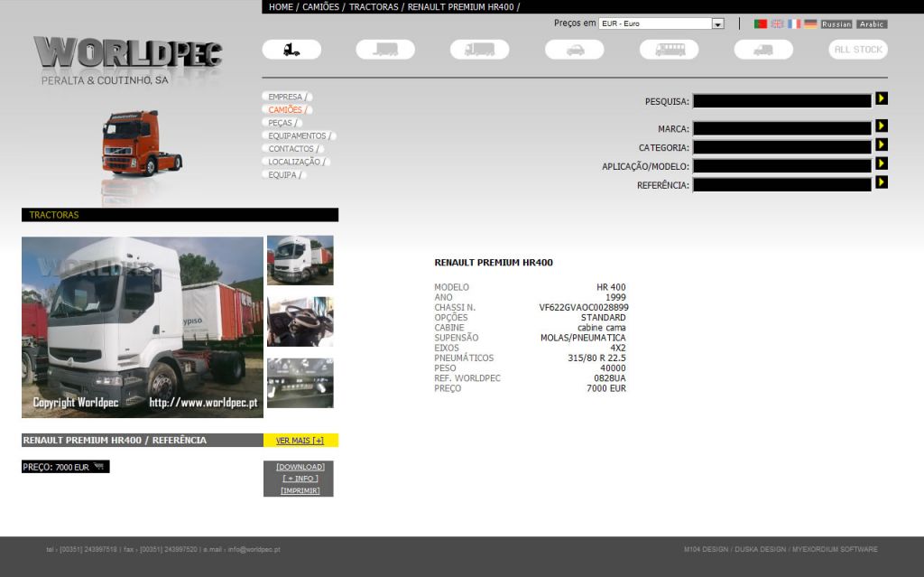The height and width of the screenshot is (577, 924).
Task: Go to the Peças menu item
Action: click(281, 123)
